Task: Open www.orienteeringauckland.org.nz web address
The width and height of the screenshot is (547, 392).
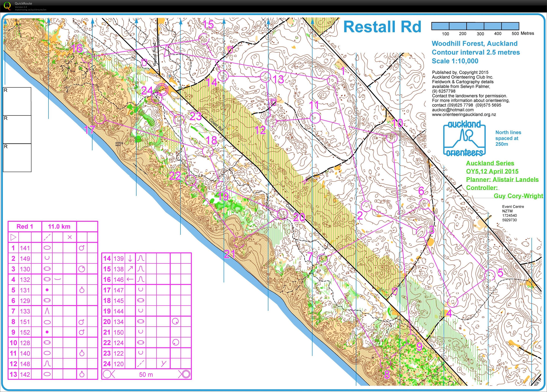Action: [464, 115]
